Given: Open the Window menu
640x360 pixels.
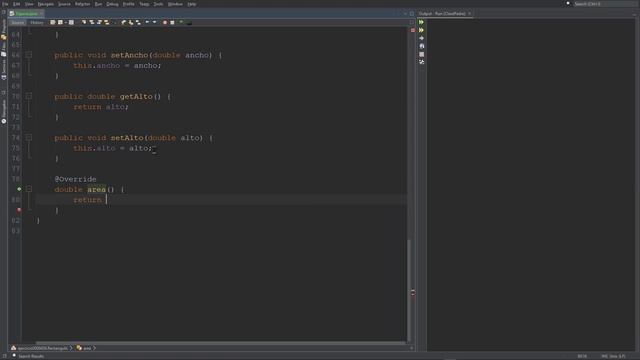Looking at the screenshot, I should pyautogui.click(x=175, y=4).
